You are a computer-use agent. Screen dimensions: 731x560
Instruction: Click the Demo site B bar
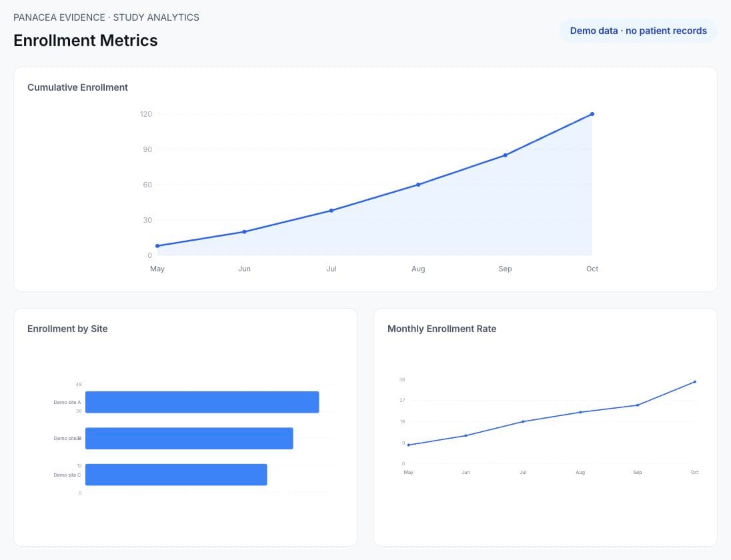point(189,439)
